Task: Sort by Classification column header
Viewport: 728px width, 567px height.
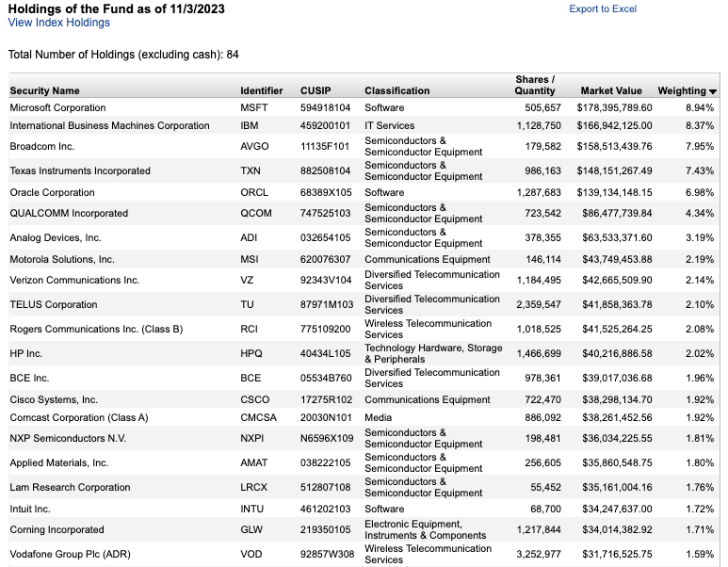Action: click(397, 90)
